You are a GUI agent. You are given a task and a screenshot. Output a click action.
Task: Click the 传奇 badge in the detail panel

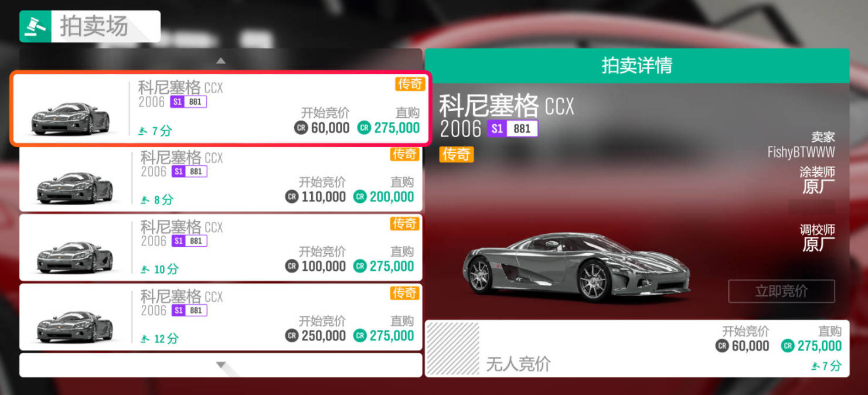(457, 154)
